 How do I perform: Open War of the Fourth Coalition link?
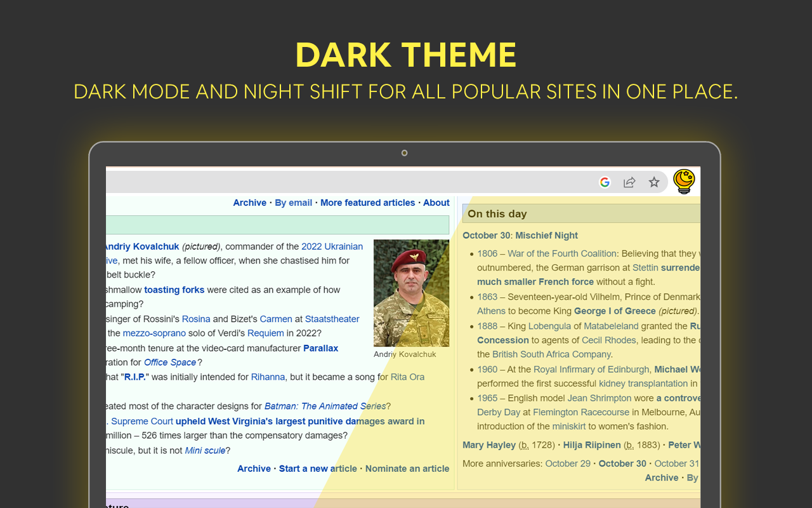click(x=562, y=253)
